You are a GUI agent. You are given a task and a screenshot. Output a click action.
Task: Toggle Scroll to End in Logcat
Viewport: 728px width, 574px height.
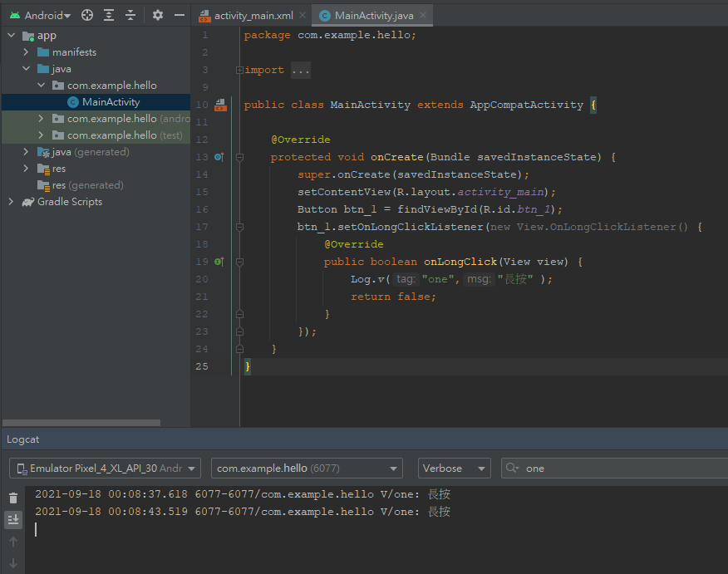pos(13,520)
